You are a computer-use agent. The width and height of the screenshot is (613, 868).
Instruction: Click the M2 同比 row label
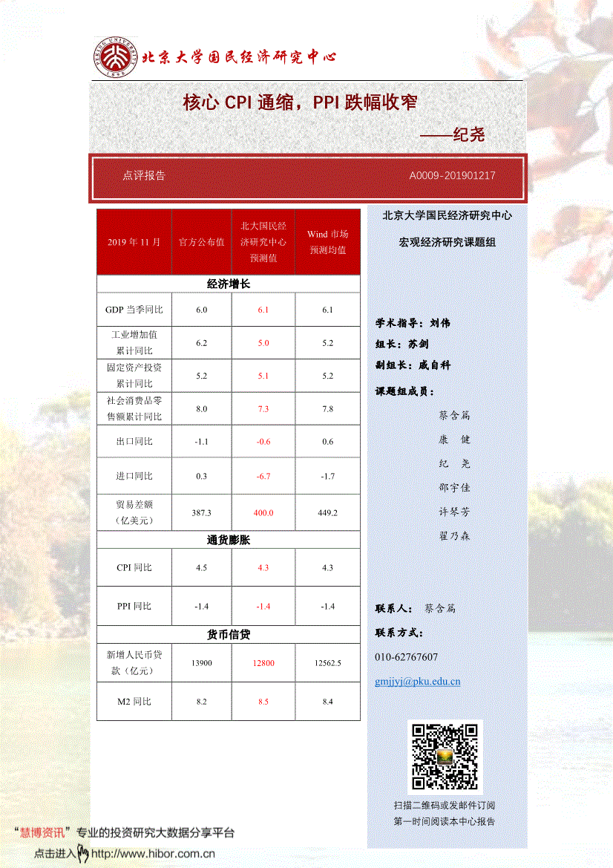coord(134,702)
